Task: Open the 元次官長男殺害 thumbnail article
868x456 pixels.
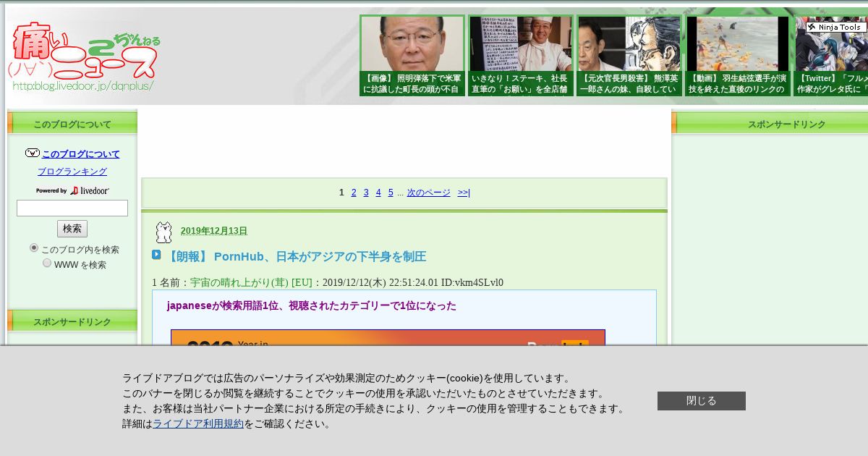Action: click(x=629, y=56)
